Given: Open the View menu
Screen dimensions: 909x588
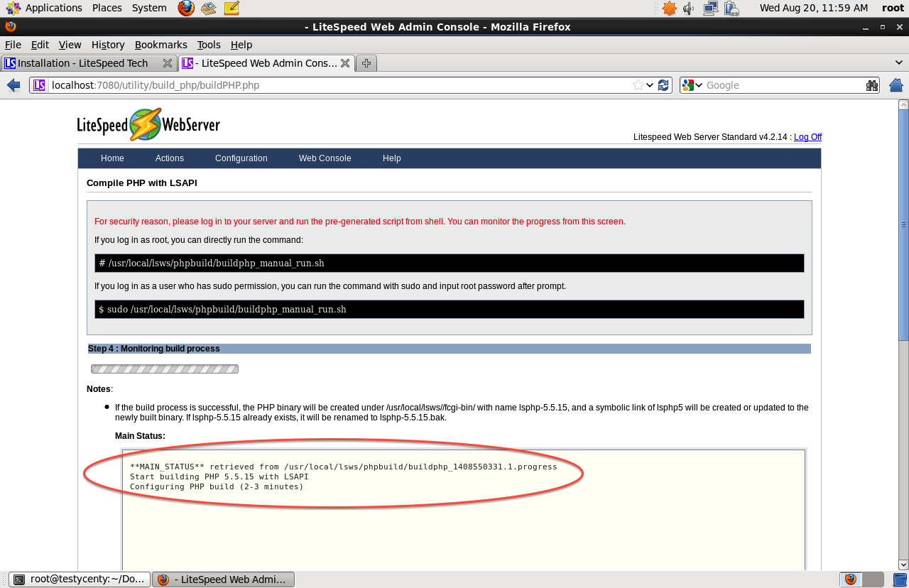Looking at the screenshot, I should [x=70, y=45].
